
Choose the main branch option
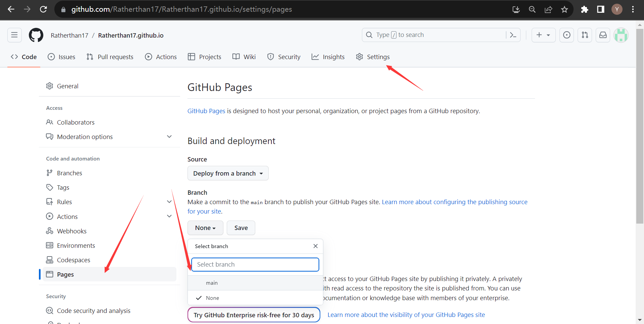tap(255, 283)
